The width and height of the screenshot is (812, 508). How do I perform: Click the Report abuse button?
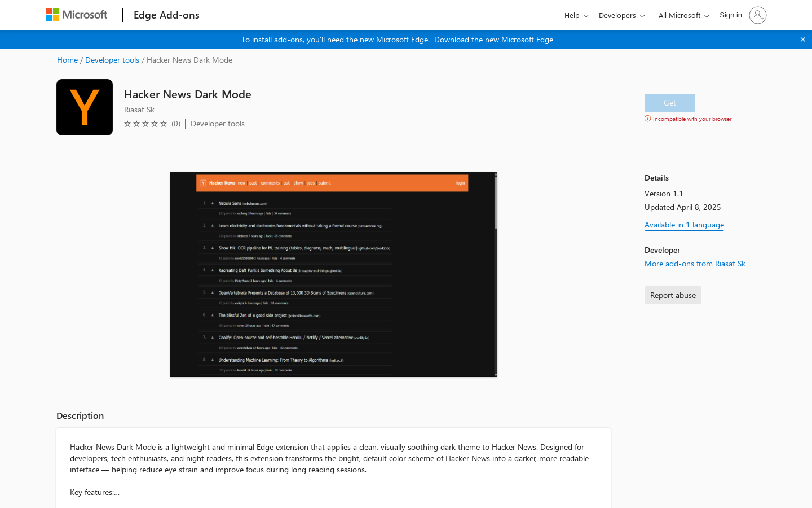click(x=673, y=295)
